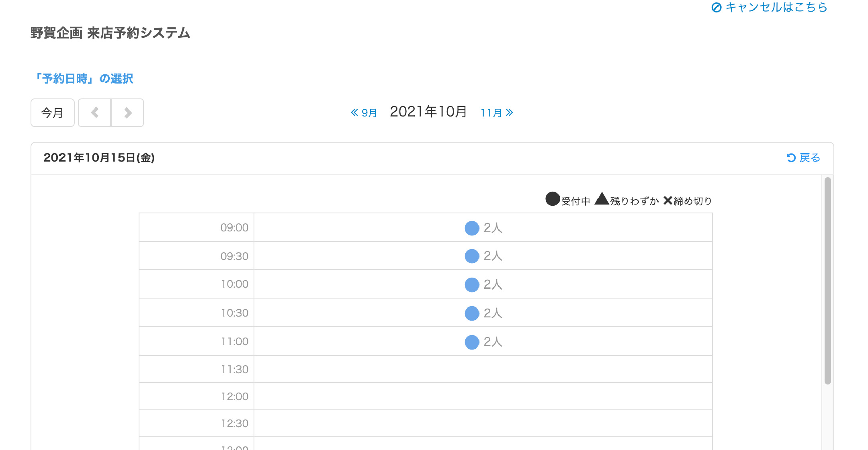Select the 10:30 available slot circle
The image size is (868, 450).
(472, 313)
